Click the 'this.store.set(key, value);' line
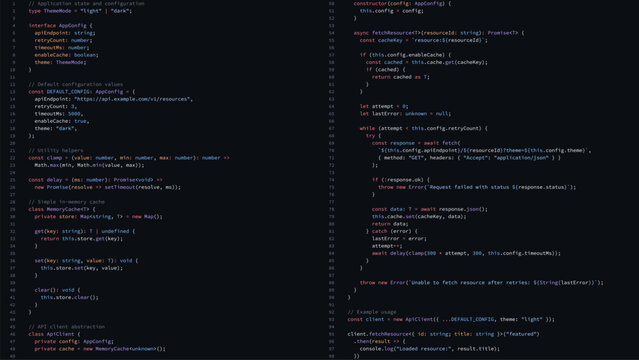The width and height of the screenshot is (639, 360). pyautogui.click(x=82, y=268)
